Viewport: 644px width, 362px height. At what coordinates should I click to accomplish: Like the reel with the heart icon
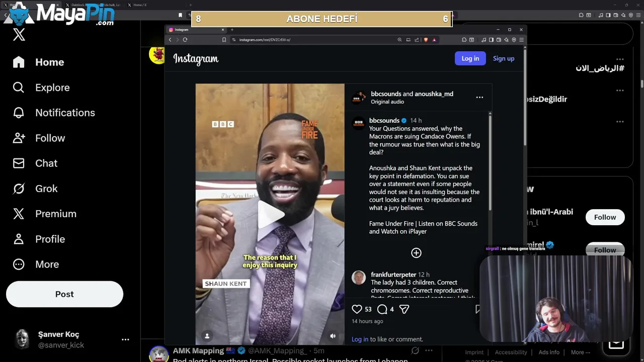357,309
